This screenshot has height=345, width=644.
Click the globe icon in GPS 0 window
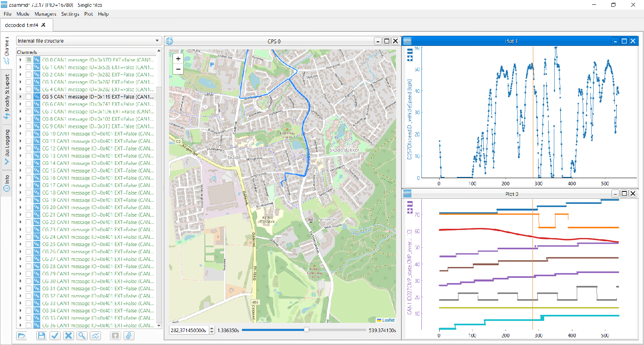click(169, 41)
